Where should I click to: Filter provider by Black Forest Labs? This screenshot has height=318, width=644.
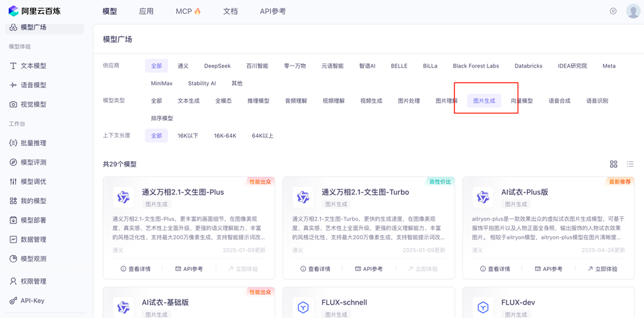click(x=476, y=65)
